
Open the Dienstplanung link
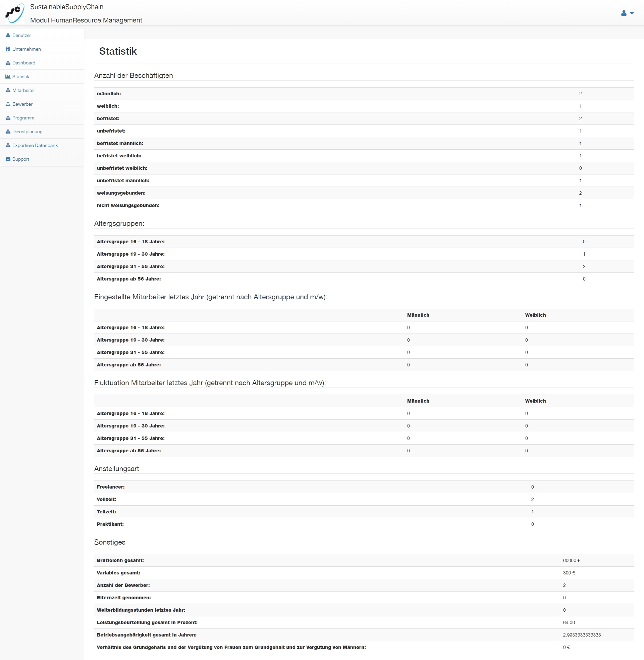click(x=28, y=132)
